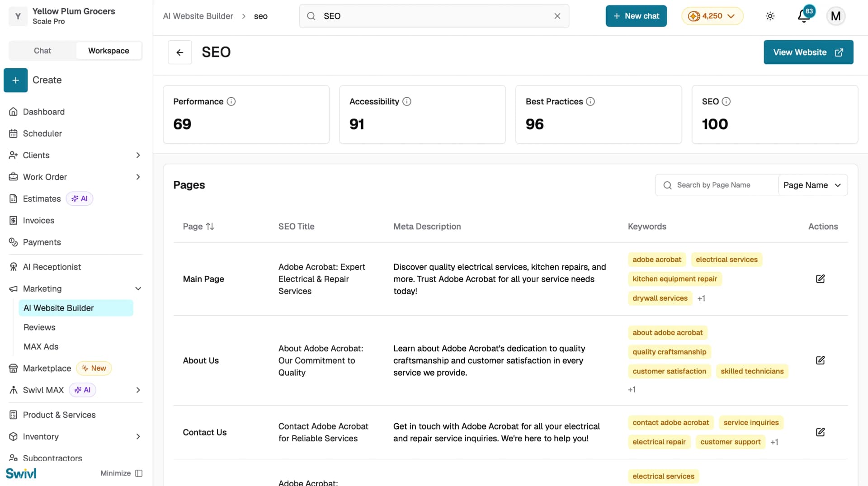Edit the Contact Us SEO row
Viewport: 868px width, 486px height.
point(820,432)
